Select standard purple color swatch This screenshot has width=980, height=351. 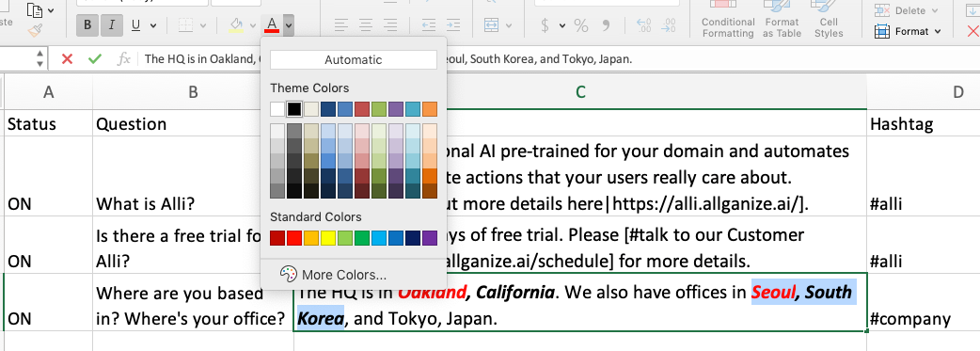pyautogui.click(x=430, y=238)
